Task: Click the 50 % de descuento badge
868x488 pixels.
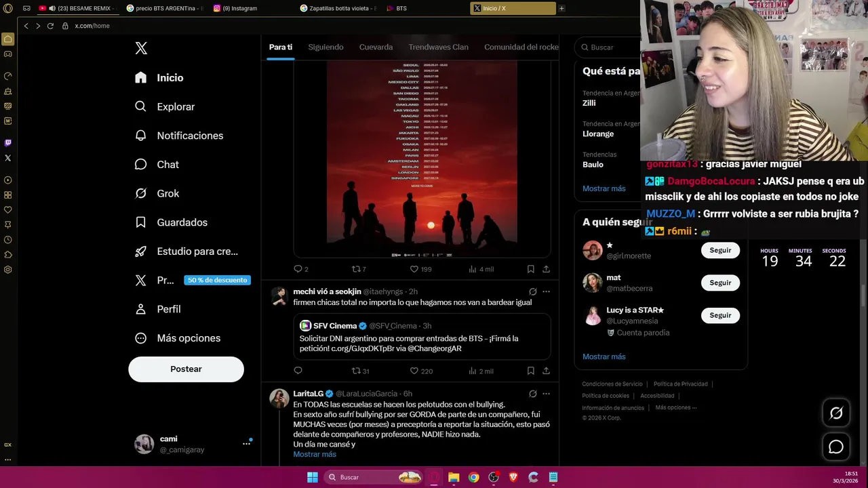Action: click(217, 280)
